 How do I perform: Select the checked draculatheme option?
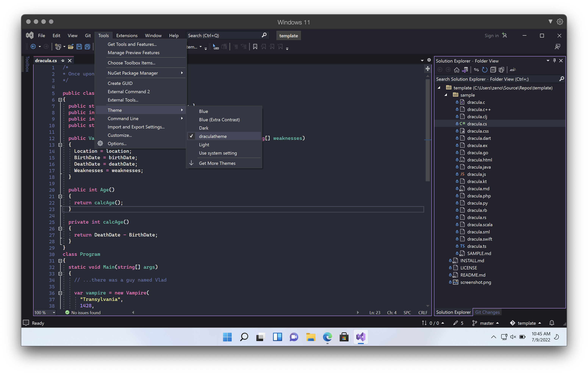(x=213, y=136)
